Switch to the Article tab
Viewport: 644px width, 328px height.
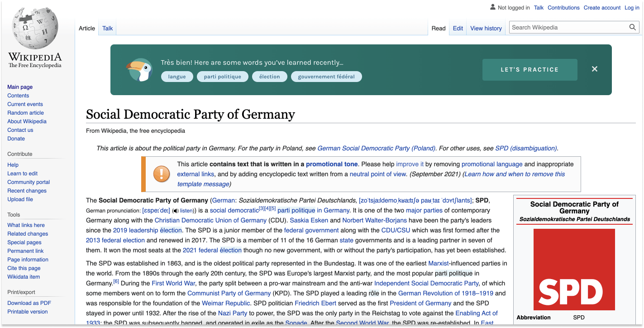(x=87, y=28)
